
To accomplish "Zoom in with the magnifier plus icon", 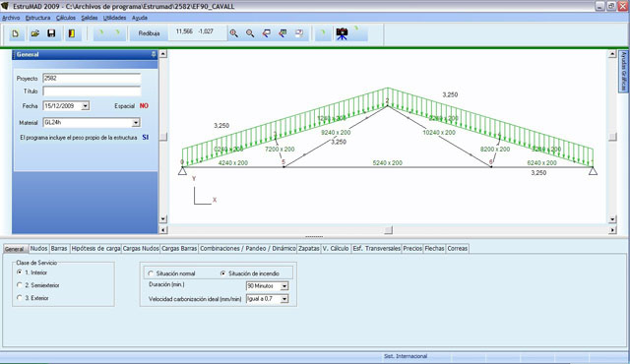I will [234, 33].
